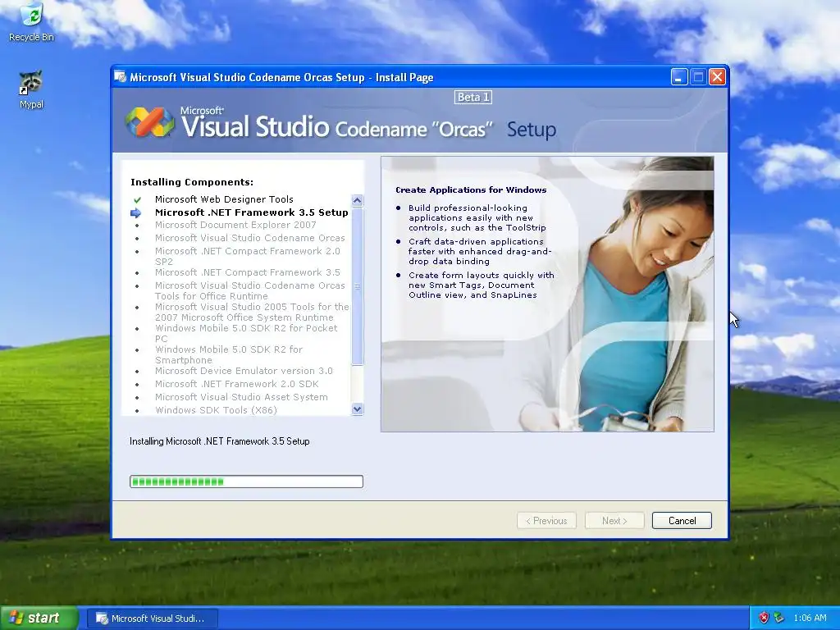840x630 pixels.
Task: Click the Installing Components heading
Action: point(192,182)
